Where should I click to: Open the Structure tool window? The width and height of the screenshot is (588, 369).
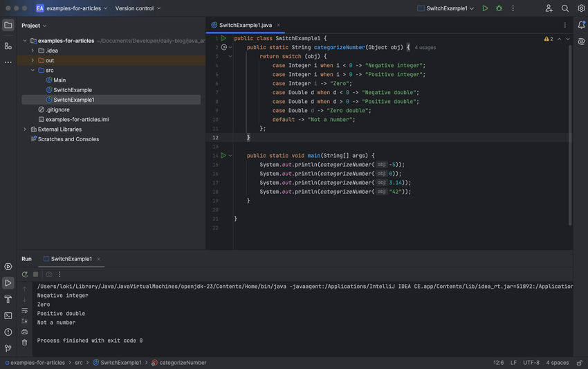(8, 46)
